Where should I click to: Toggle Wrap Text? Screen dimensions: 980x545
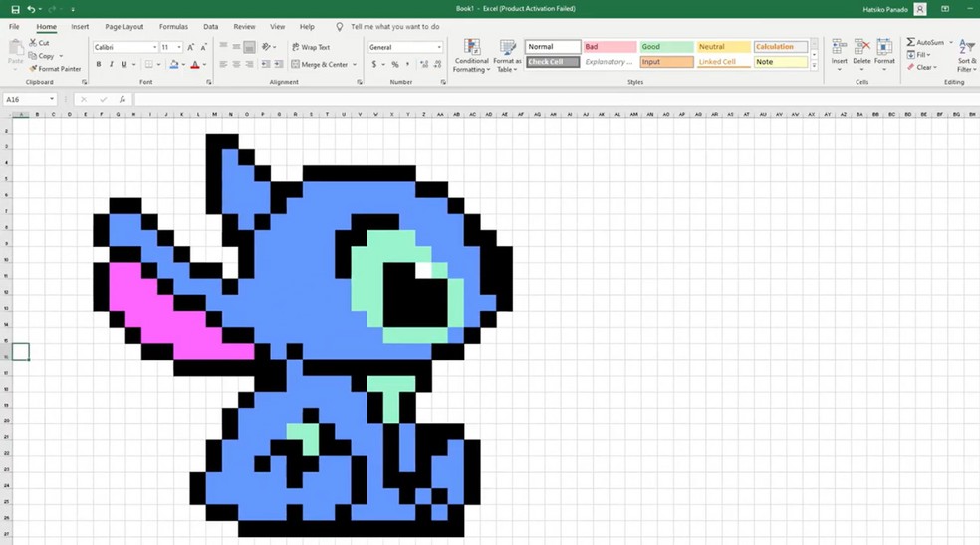pyautogui.click(x=311, y=47)
